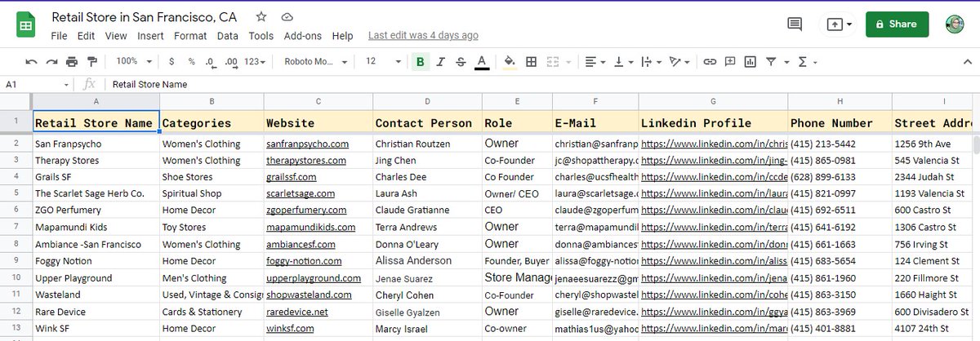Select column A header

click(x=96, y=101)
